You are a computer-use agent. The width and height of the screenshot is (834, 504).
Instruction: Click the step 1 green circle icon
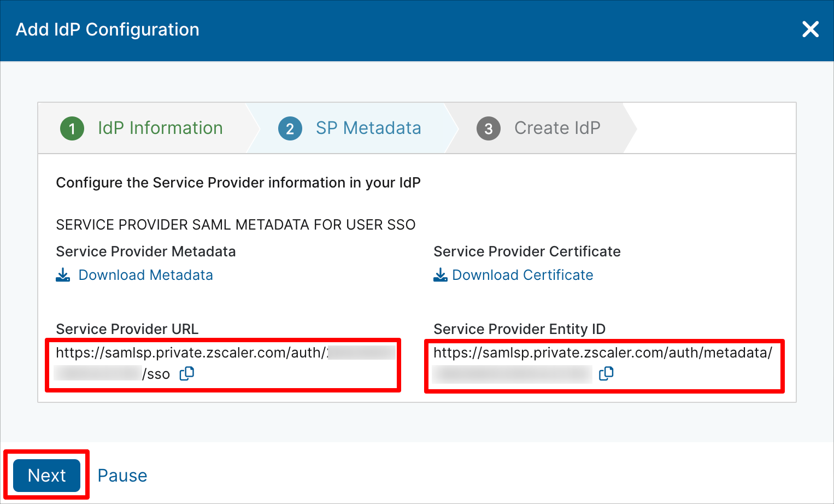72,128
